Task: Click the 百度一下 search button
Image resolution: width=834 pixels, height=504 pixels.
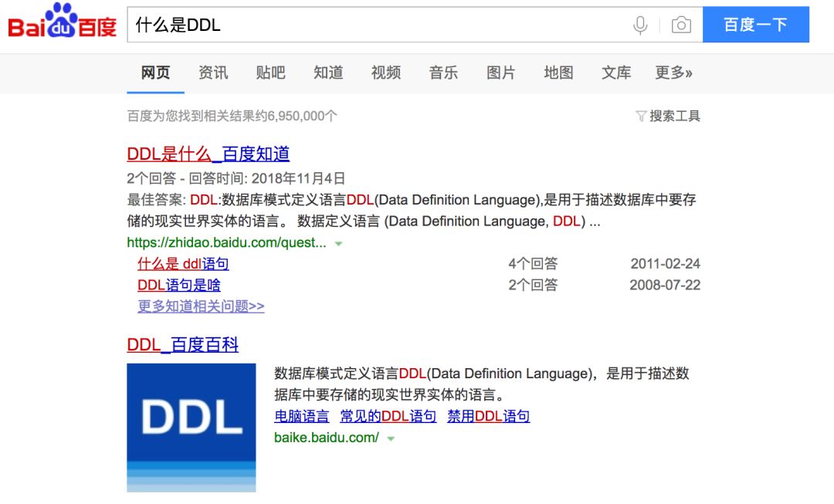Action: pyautogui.click(x=756, y=25)
